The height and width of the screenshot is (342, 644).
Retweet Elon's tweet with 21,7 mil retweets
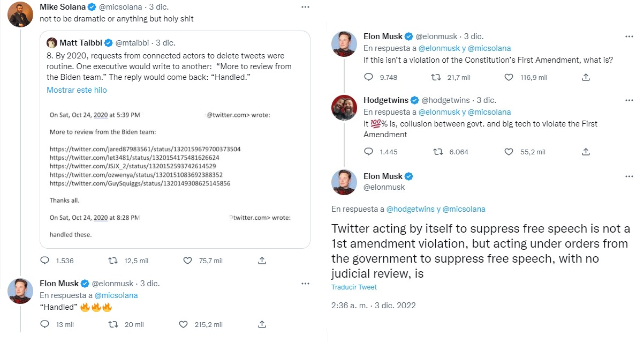click(436, 77)
